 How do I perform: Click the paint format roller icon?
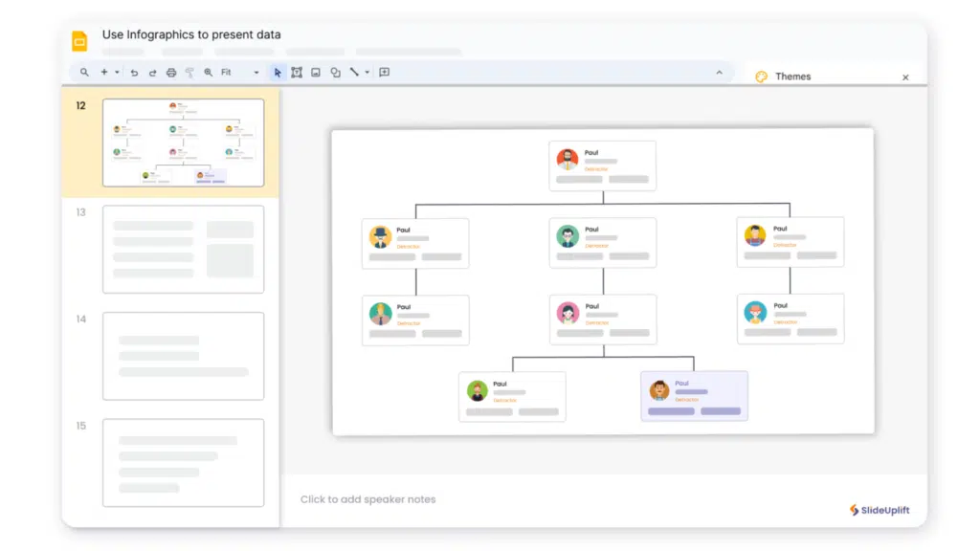tap(189, 73)
